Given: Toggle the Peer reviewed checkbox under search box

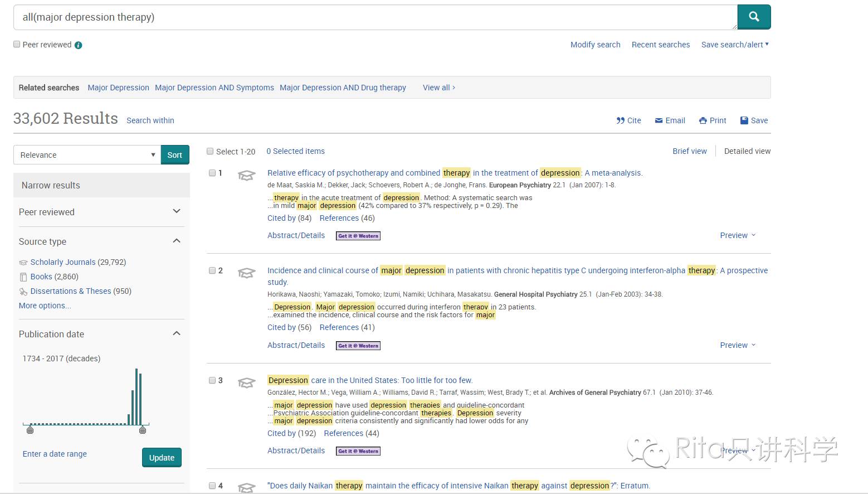Looking at the screenshot, I should coord(17,44).
